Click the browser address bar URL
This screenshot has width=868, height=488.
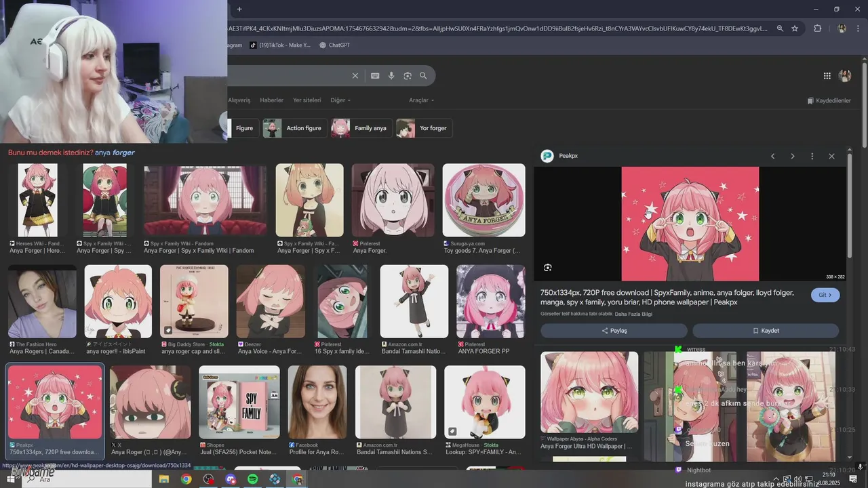[x=498, y=28]
